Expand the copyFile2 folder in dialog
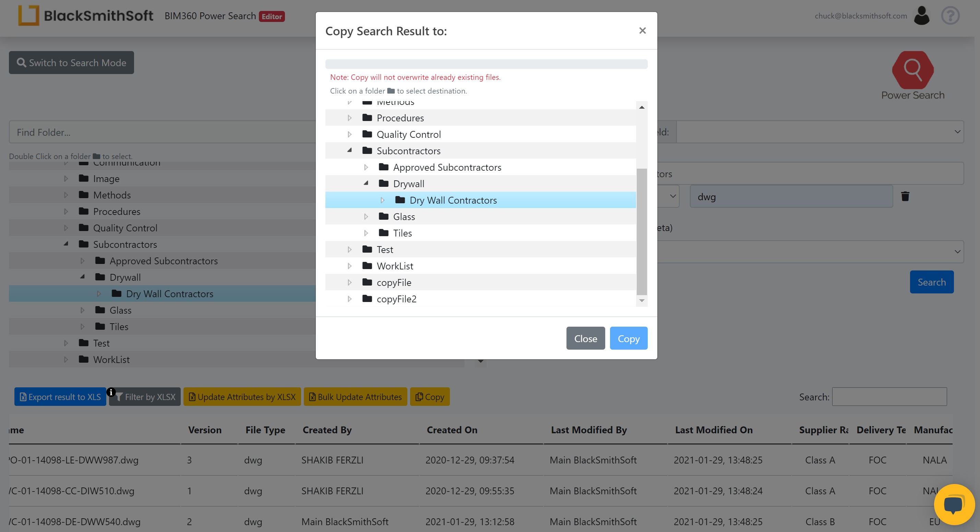This screenshot has height=532, width=980. point(350,299)
